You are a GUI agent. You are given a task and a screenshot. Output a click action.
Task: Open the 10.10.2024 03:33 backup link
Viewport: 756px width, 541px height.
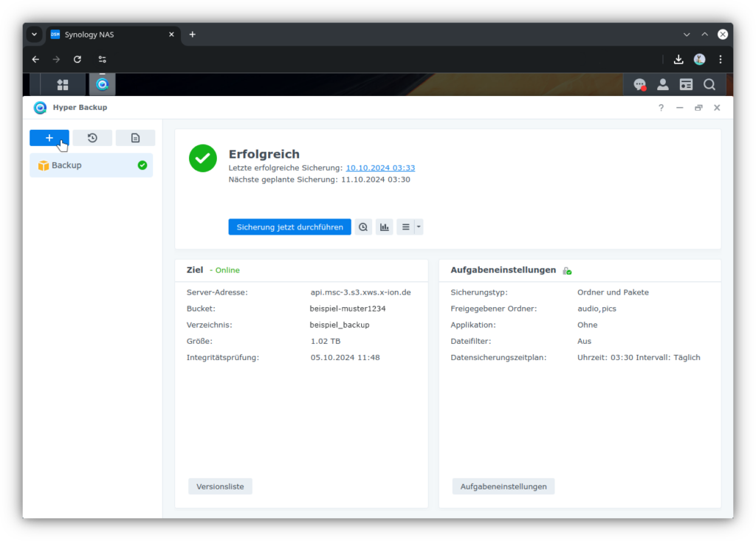click(x=380, y=168)
